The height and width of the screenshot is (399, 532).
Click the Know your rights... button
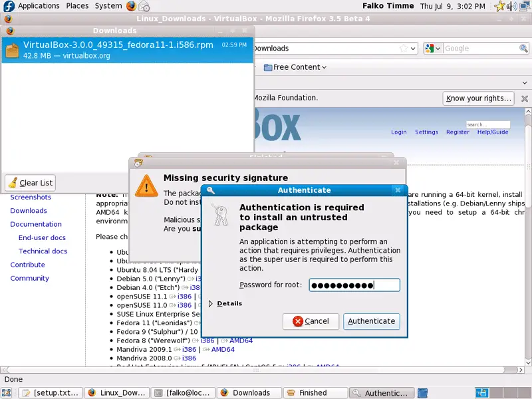pos(478,98)
